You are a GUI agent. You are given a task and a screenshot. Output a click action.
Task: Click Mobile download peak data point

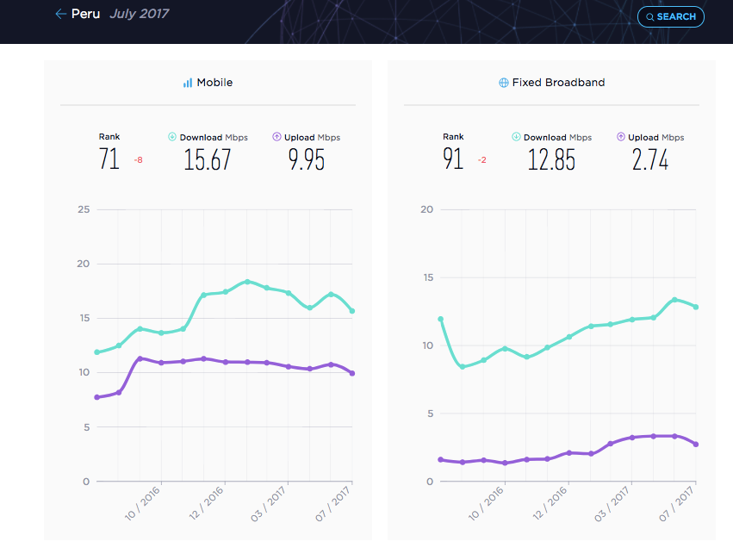tap(247, 282)
